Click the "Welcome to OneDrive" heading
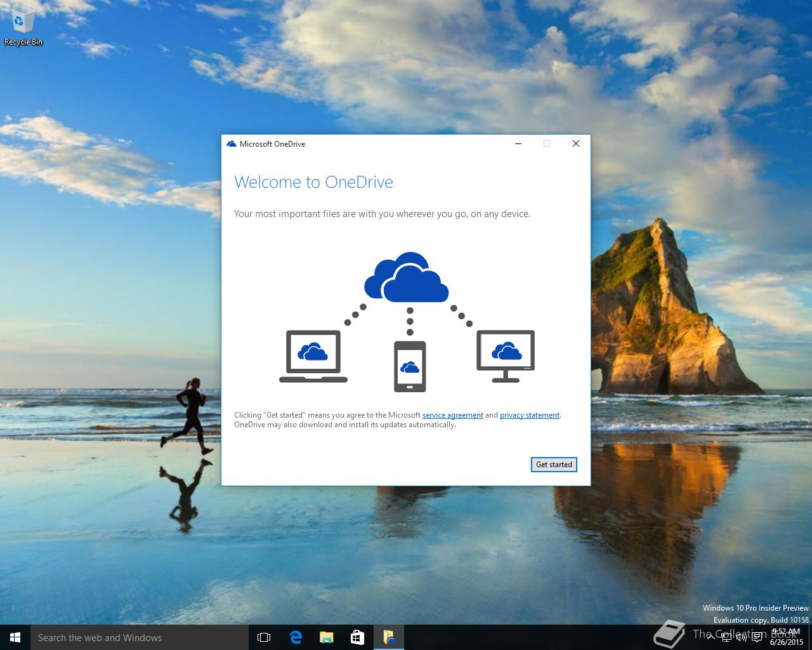The height and width of the screenshot is (650, 812). point(313,182)
